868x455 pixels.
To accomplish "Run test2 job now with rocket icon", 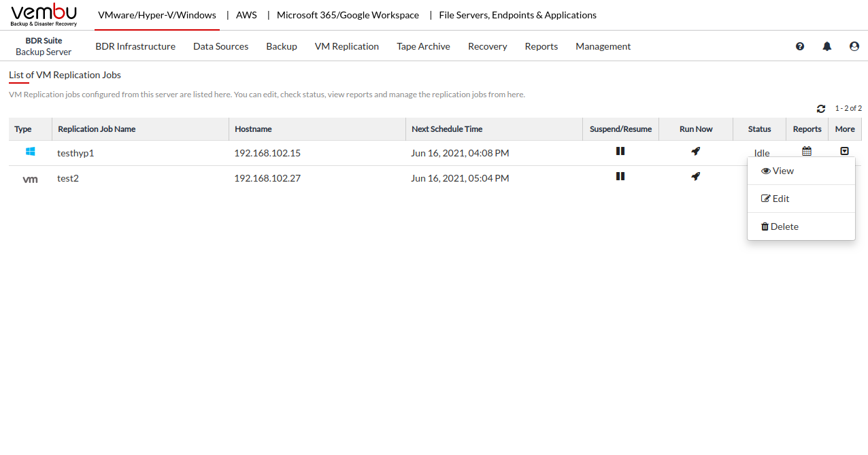I will (695, 177).
